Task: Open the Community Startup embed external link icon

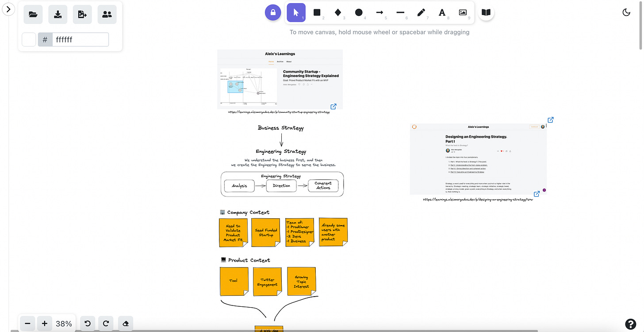Action: pyautogui.click(x=333, y=106)
